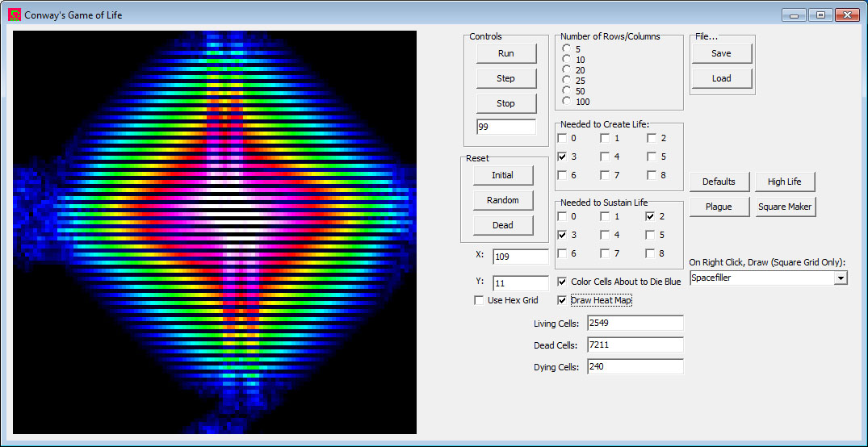Uncheck 2 under Needed to Sustain Life
868x447 pixels.
pyautogui.click(x=650, y=216)
